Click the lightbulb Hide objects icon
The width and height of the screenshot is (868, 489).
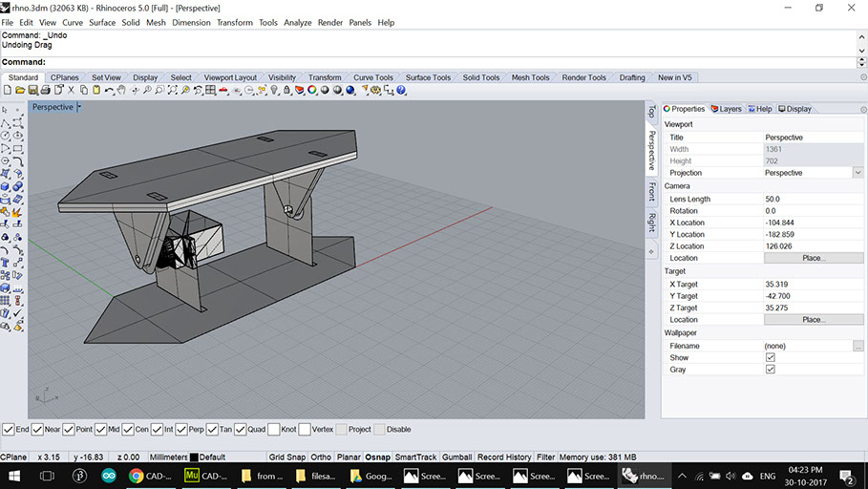tap(274, 90)
